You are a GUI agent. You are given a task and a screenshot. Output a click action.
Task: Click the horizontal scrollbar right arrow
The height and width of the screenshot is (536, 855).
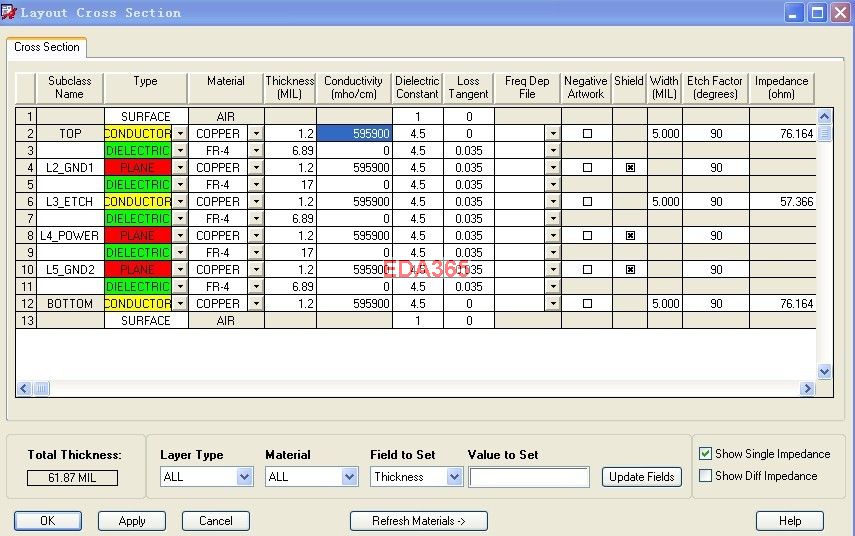tap(807, 389)
